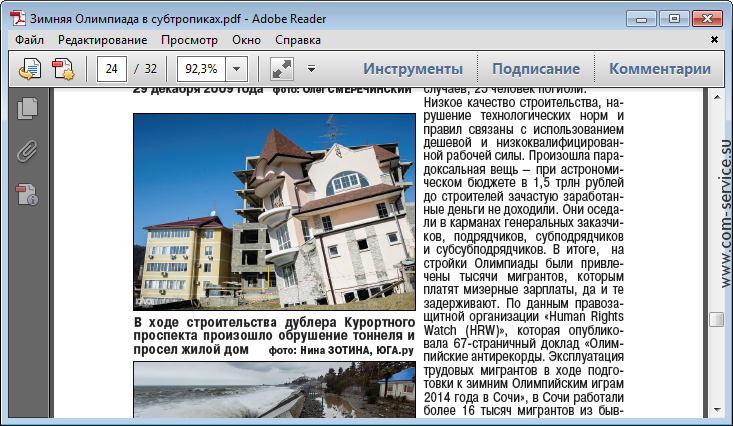
Task: Click the vertical scrollbar thumb
Action: tap(717, 319)
